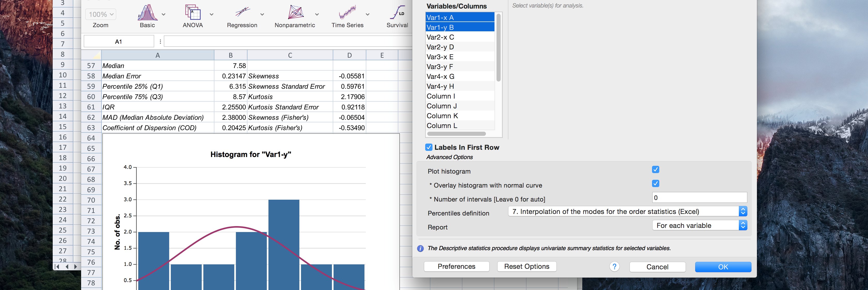Select Var1-x A in variables list
The image size is (868, 290).
tap(460, 17)
